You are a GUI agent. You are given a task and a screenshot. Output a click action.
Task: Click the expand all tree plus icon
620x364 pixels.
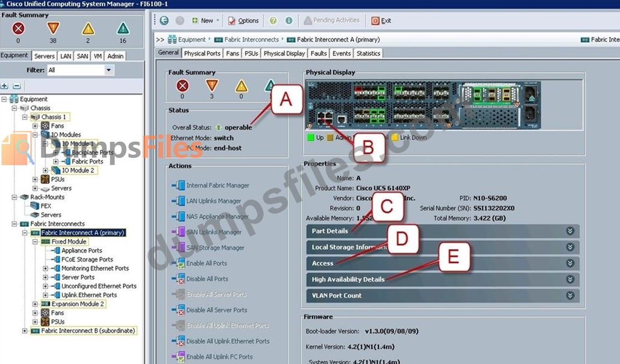tap(4, 86)
